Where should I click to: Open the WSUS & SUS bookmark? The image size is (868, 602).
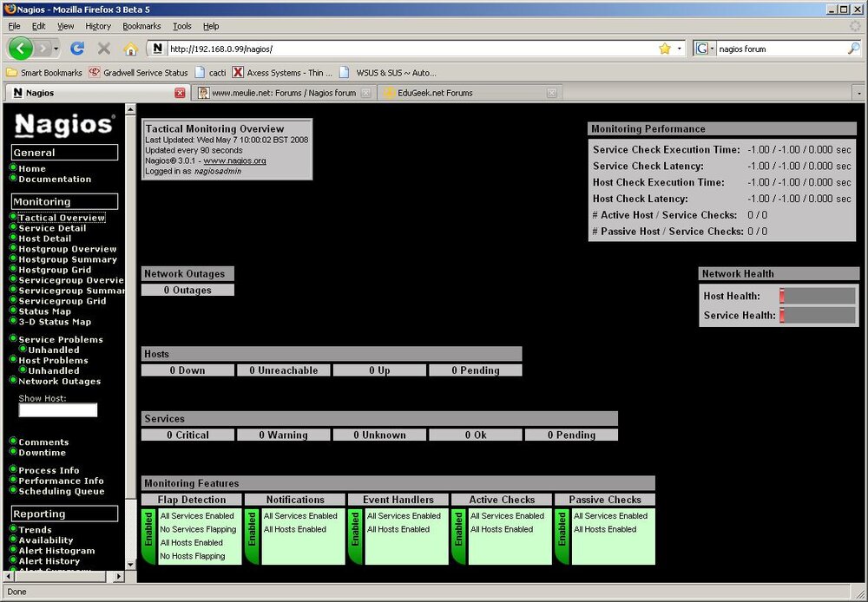pos(387,73)
